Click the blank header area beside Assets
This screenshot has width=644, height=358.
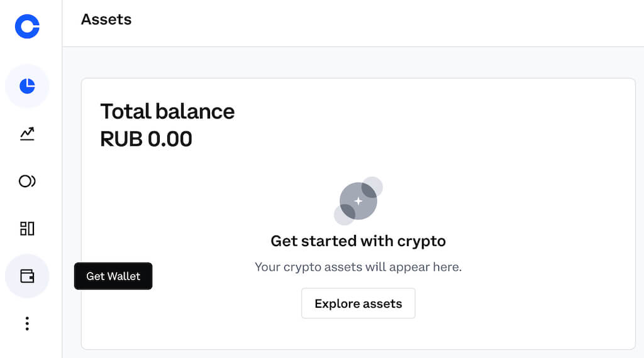(x=377, y=22)
